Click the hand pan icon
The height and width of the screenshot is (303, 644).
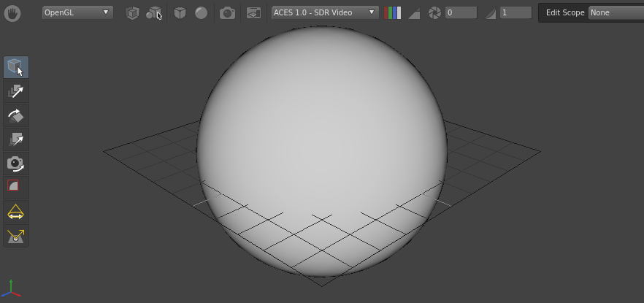click(x=12, y=13)
